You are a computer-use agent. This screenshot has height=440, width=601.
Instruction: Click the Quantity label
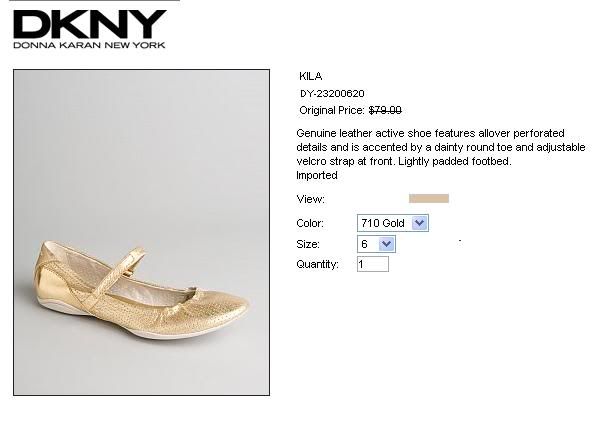[317, 264]
